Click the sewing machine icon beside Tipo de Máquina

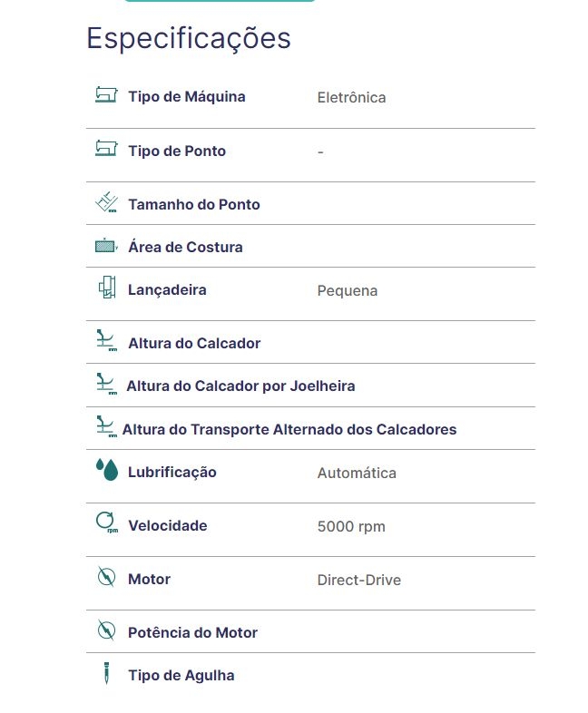click(x=106, y=95)
